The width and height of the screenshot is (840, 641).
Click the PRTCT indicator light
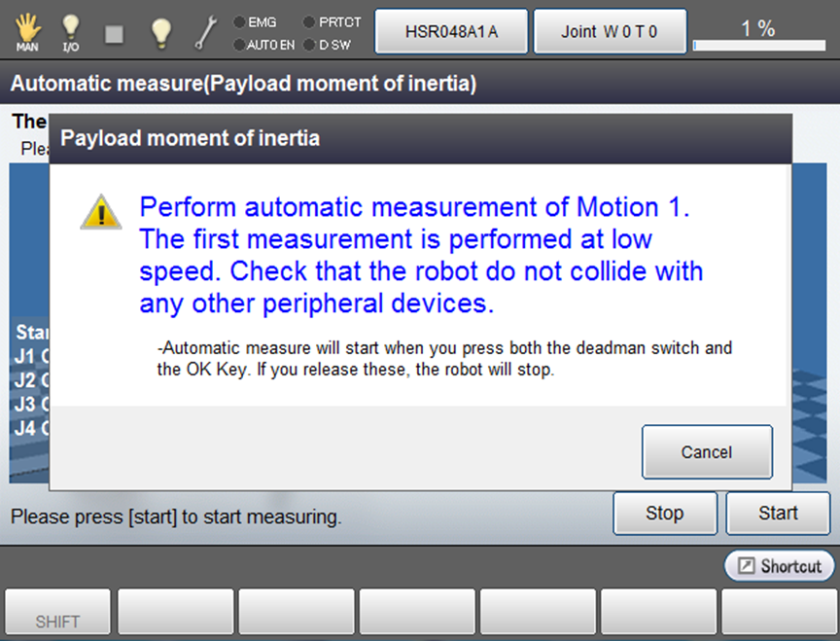[x=309, y=21]
